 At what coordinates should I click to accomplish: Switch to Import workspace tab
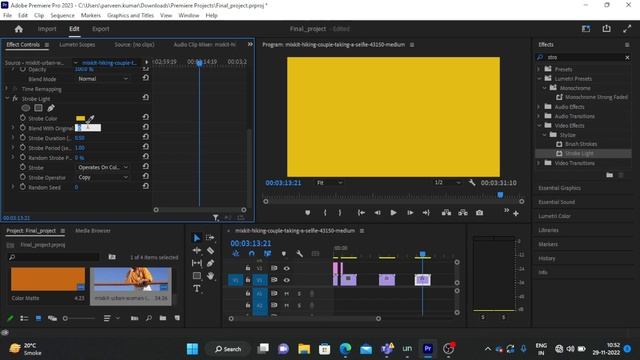click(x=47, y=29)
